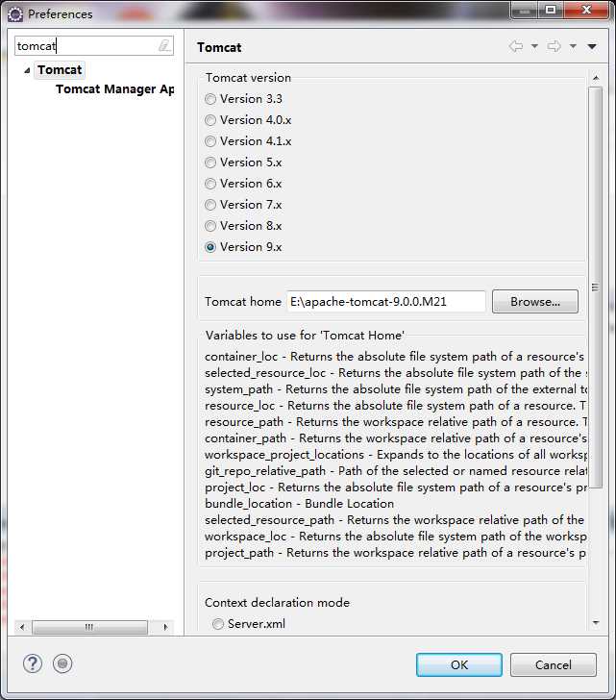Viewport: 616px width, 700px height.
Task: Click the 'workspace_loc' variable line
Action: (396, 537)
